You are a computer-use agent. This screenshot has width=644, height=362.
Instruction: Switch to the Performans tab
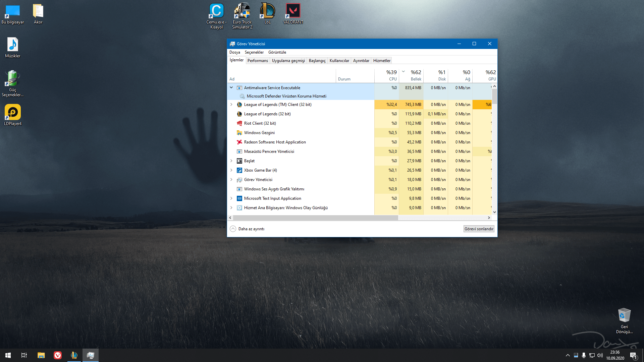258,61
